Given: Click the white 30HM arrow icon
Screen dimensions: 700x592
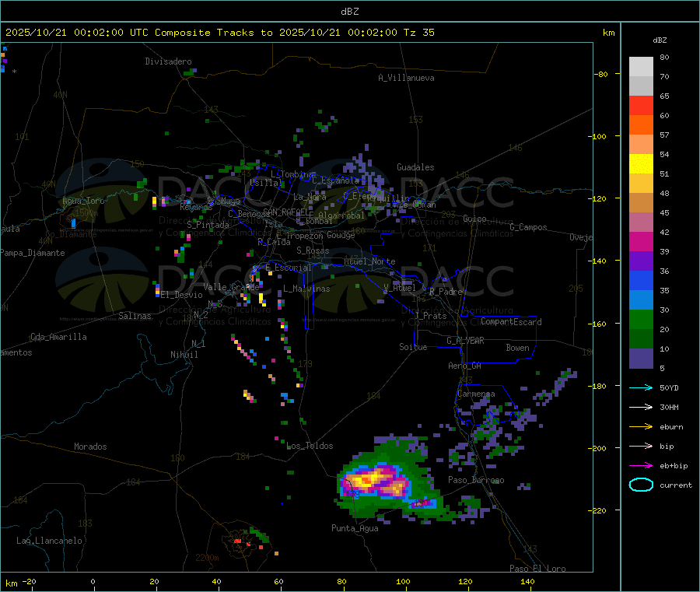Looking at the screenshot, I should tap(641, 407).
